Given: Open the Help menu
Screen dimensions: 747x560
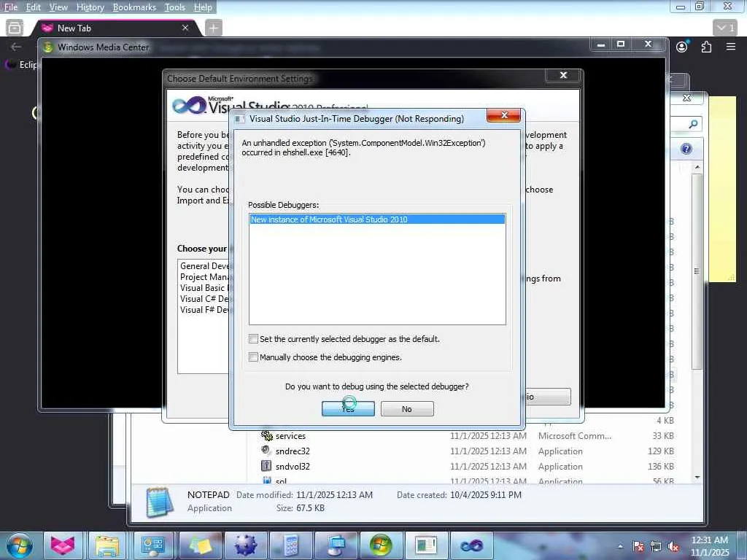Looking at the screenshot, I should tap(203, 7).
